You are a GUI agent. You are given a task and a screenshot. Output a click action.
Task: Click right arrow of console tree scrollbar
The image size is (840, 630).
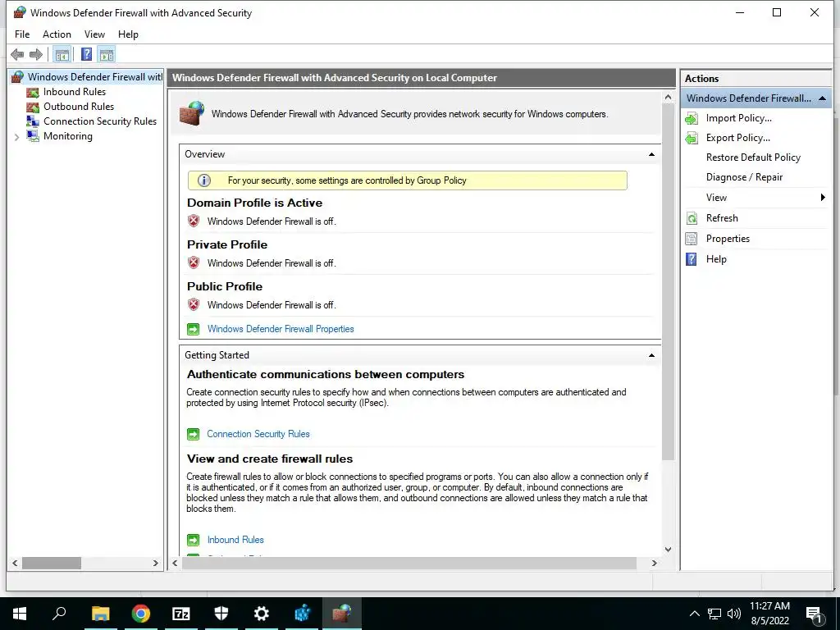click(x=155, y=563)
